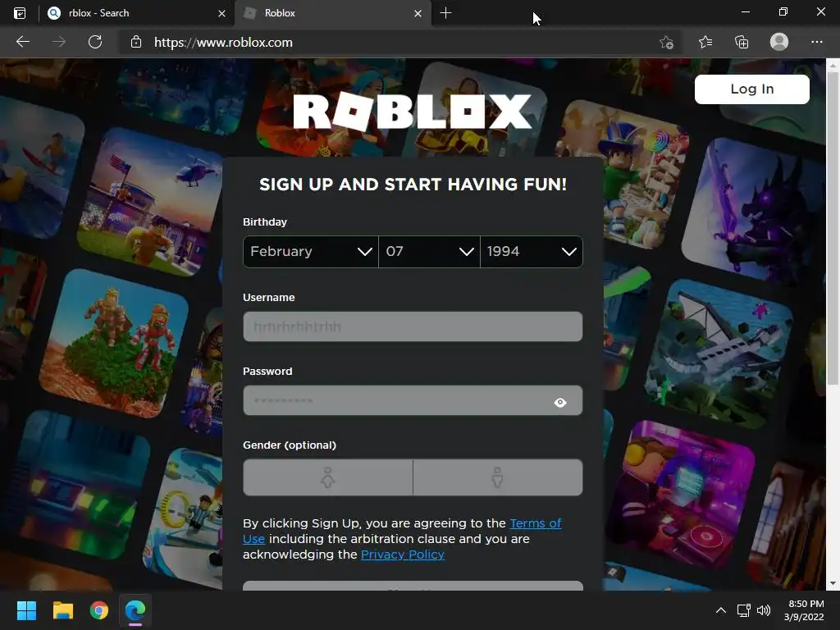This screenshot has height=630, width=840.
Task: Click the address bar URL
Action: (x=223, y=43)
